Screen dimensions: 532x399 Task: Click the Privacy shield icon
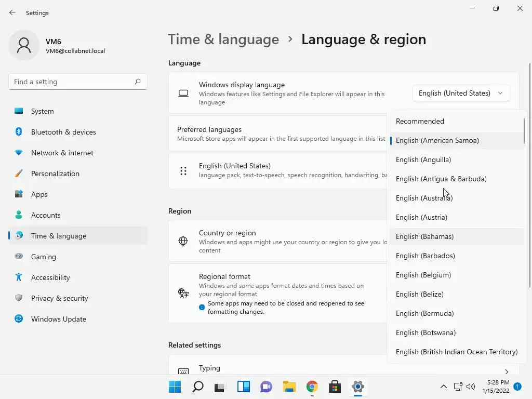[19, 298]
